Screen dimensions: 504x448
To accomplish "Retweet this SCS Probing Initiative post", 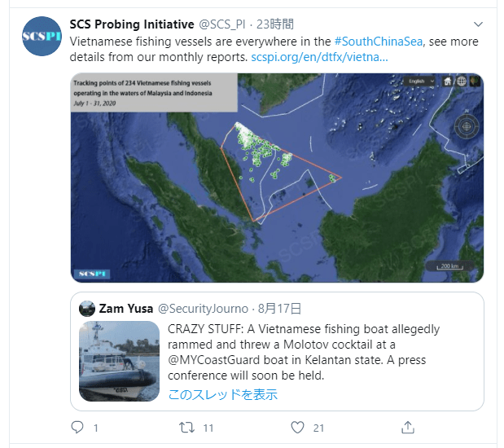I will (x=187, y=428).
